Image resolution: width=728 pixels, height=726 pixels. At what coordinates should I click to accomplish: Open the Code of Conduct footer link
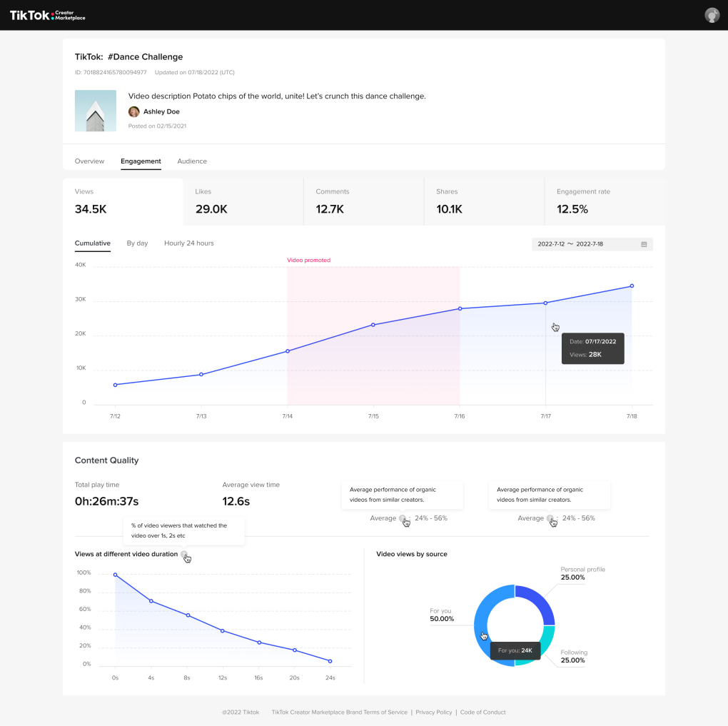click(482, 712)
